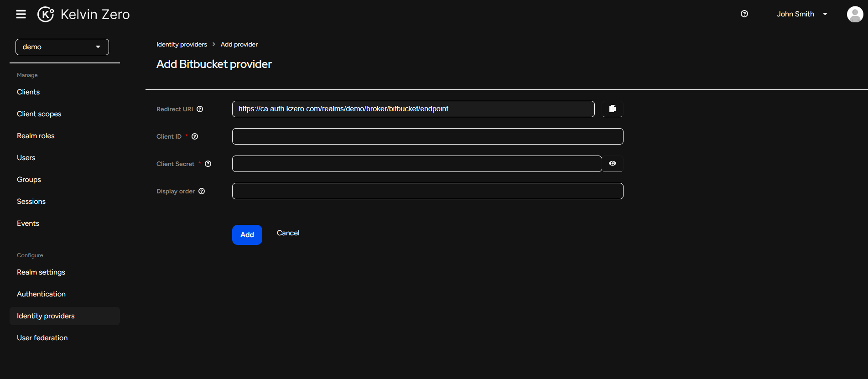868x379 pixels.
Task: Open User federation page
Action: (x=42, y=338)
